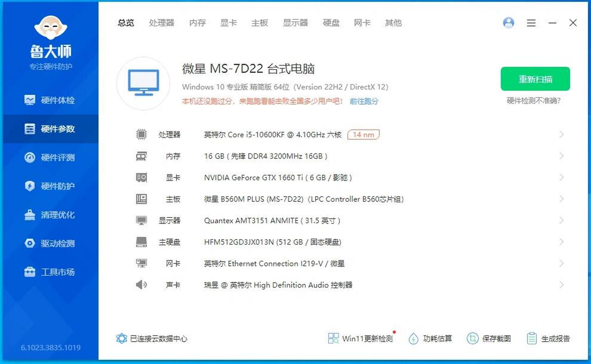Click the 功耗估算 power droplet icon
Screen dimensions: 591x364
[x=413, y=339]
